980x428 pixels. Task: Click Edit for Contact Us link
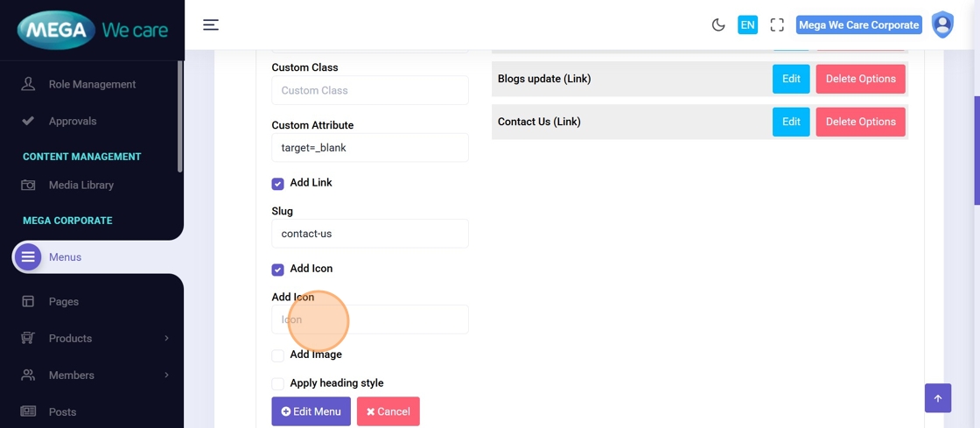791,122
